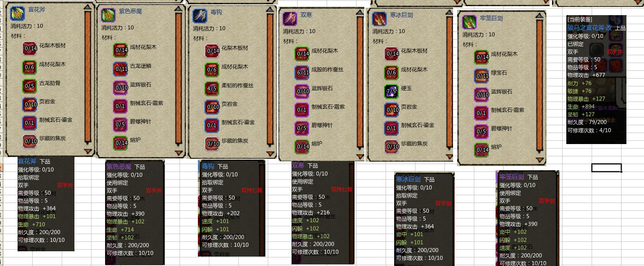Select the empty highlighted spreadsheet cell
This screenshot has width=644, height=266.
[606, 167]
